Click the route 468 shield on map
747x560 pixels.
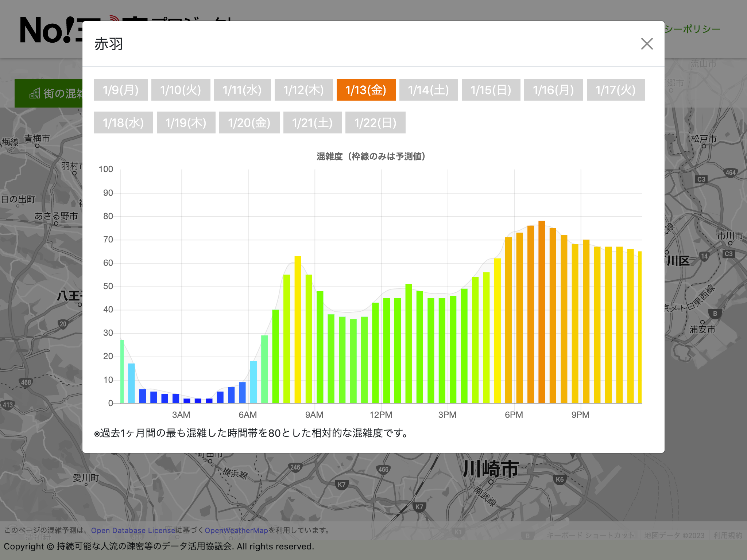pyautogui.click(x=26, y=382)
